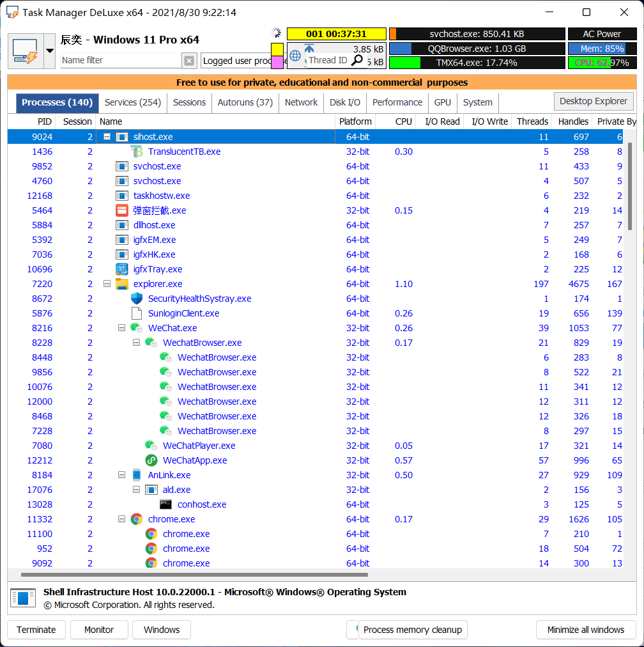Screen dimensions: 644x647
Task: Click inside the Name filter field
Action: tap(115, 59)
